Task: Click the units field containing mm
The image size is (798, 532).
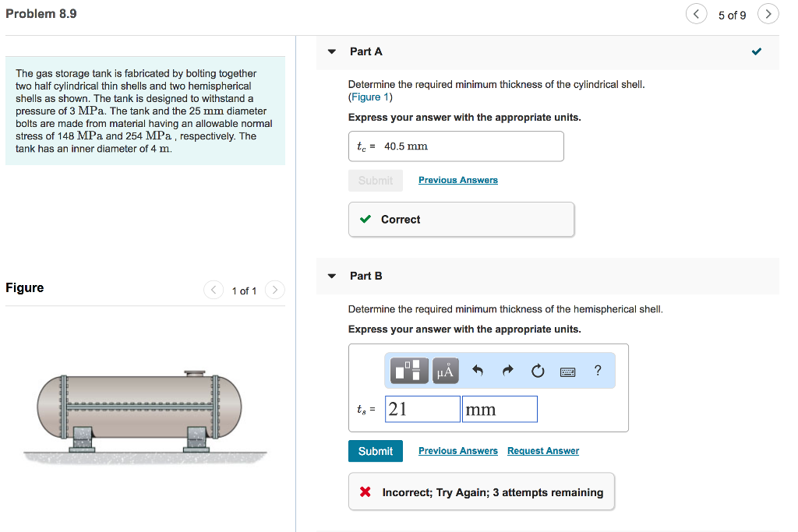Action: [499, 409]
